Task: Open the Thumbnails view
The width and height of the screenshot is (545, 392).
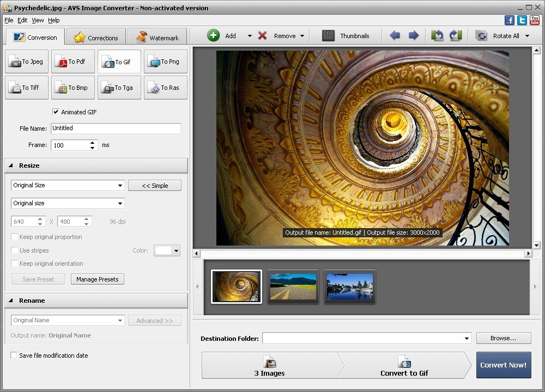Action: (x=347, y=35)
